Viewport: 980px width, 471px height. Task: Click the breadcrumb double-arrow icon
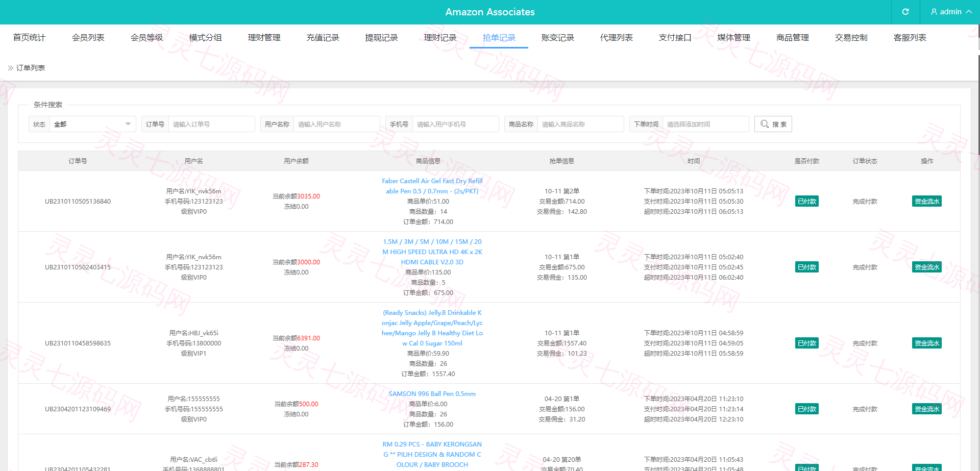click(10, 68)
